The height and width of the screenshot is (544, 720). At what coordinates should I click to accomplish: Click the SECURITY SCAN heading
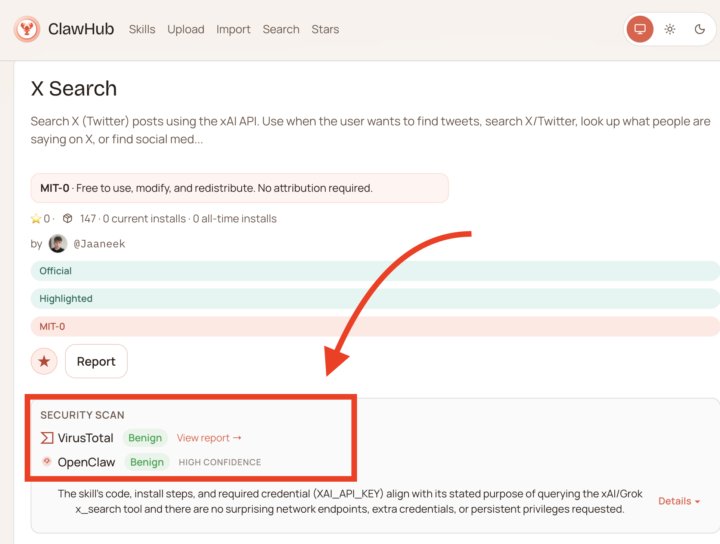pyautogui.click(x=82, y=415)
